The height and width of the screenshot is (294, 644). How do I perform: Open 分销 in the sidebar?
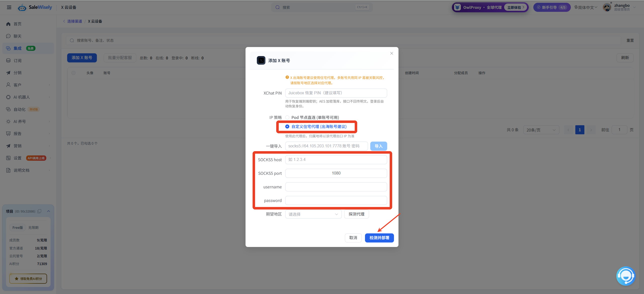[x=28, y=73]
